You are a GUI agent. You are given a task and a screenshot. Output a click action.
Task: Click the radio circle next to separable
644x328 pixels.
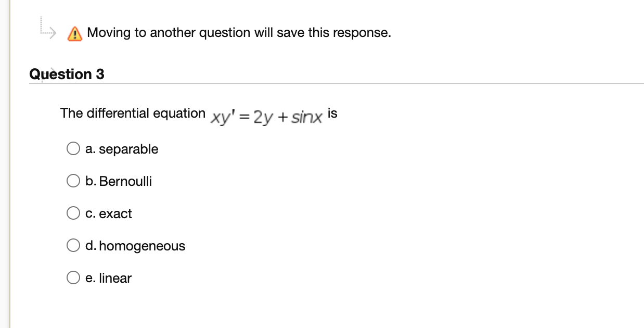click(73, 148)
